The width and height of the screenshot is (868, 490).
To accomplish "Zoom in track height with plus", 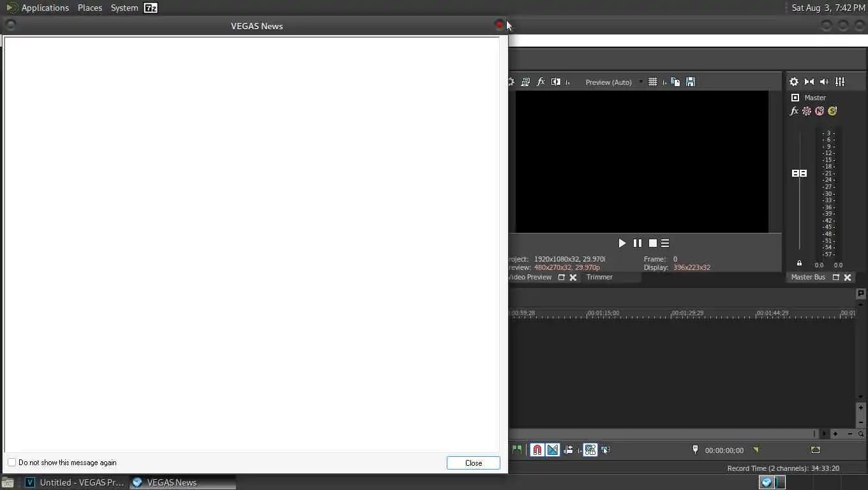I will point(860,408).
